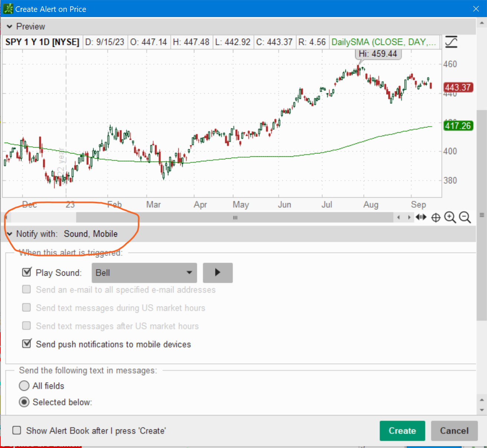The height and width of the screenshot is (448, 487).
Task: Enable Send an e-mail to all addresses
Action: [26, 289]
